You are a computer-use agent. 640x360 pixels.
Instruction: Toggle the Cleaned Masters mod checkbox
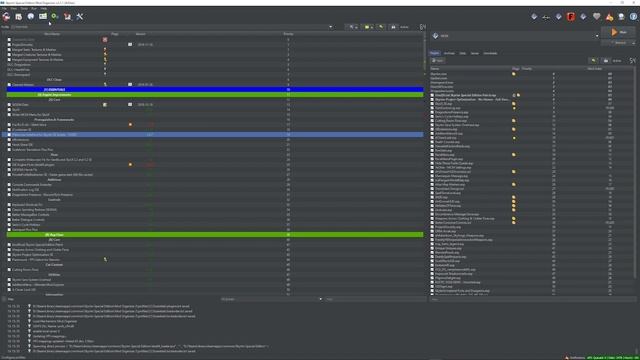9,84
